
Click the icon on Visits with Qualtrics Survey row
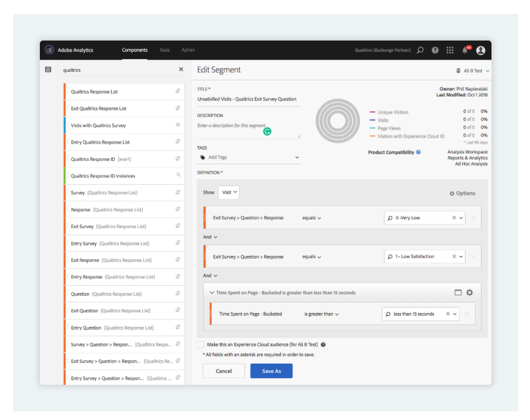178,125
